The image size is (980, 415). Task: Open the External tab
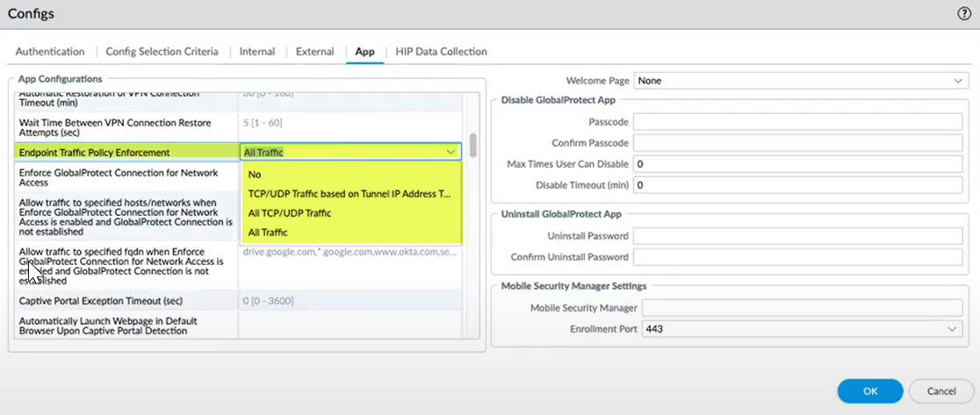[x=314, y=52]
